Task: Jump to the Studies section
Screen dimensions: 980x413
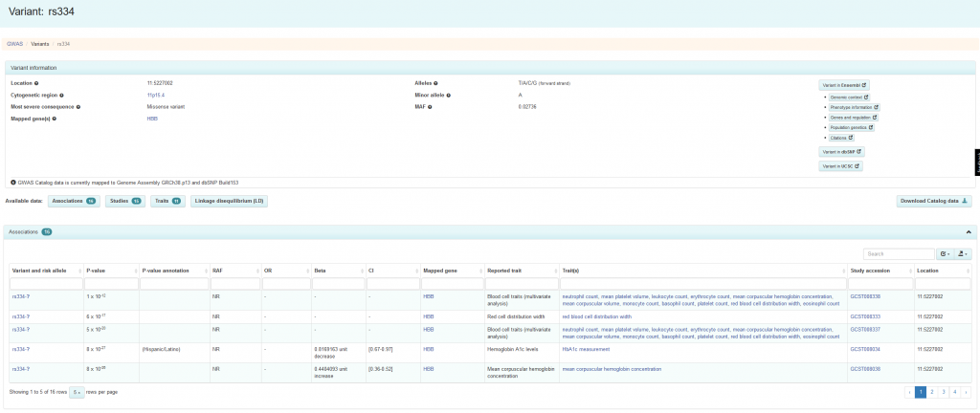Action: [124, 201]
